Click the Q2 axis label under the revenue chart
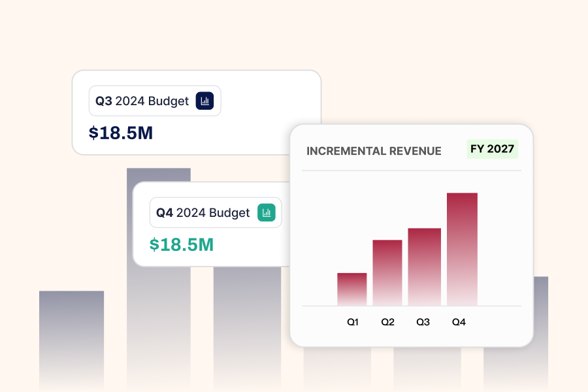Image resolution: width=588 pixels, height=392 pixels. (x=387, y=322)
